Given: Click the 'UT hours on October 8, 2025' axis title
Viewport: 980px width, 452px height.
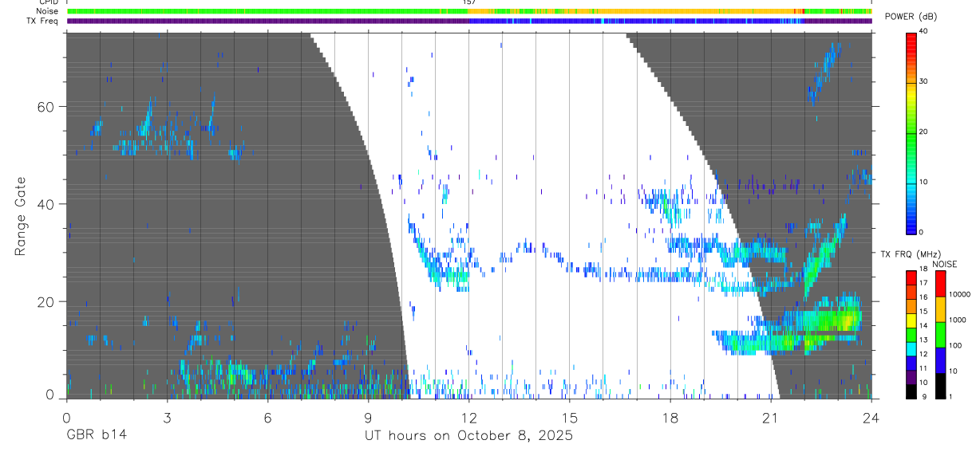Looking at the screenshot, I should 468,436.
